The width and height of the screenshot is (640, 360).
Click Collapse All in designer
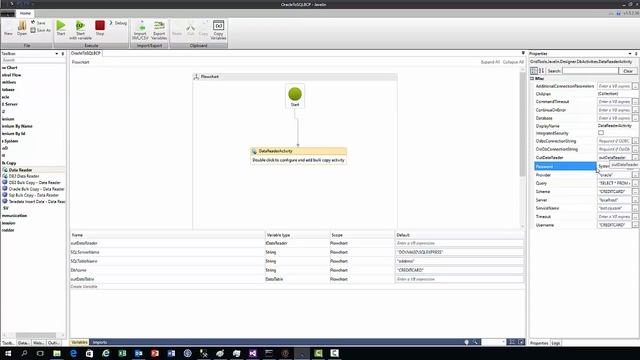(x=513, y=62)
